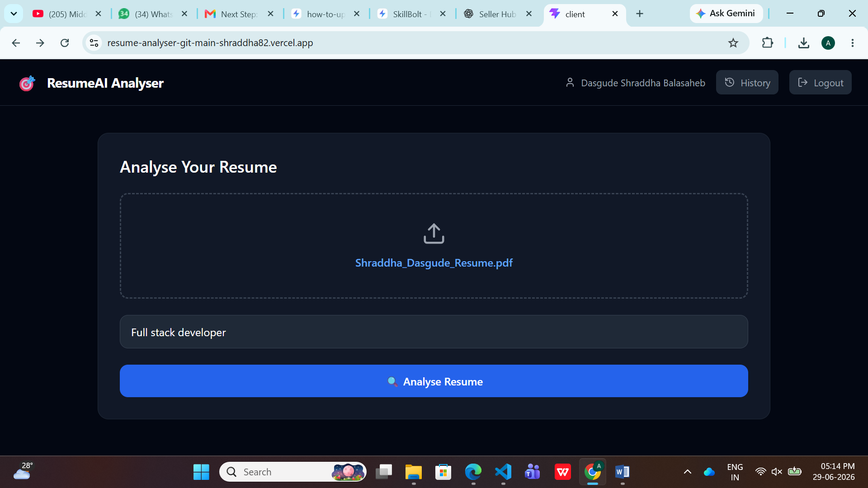Click the taskbar Search box
This screenshot has height=488, width=868.
pyautogui.click(x=293, y=472)
